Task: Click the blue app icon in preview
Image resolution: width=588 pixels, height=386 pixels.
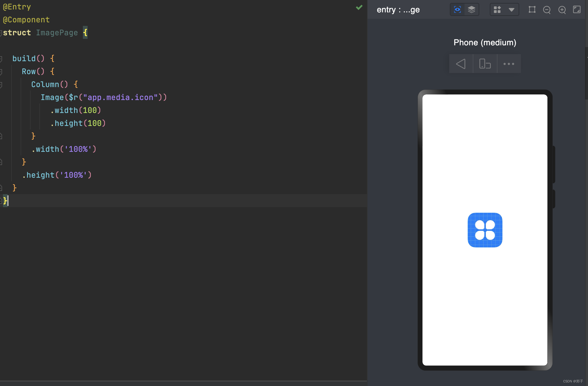Action: point(485,230)
